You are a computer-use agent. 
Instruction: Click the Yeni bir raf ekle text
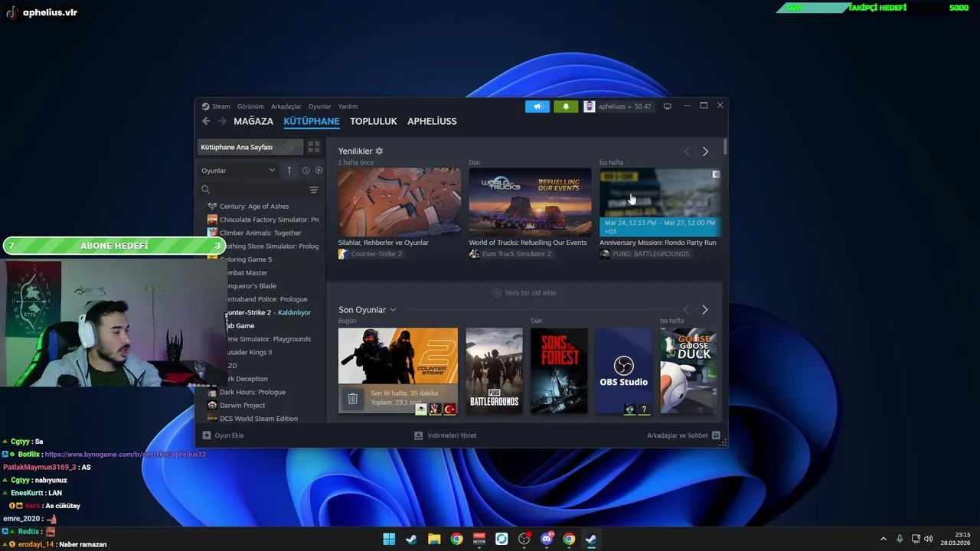(x=531, y=293)
